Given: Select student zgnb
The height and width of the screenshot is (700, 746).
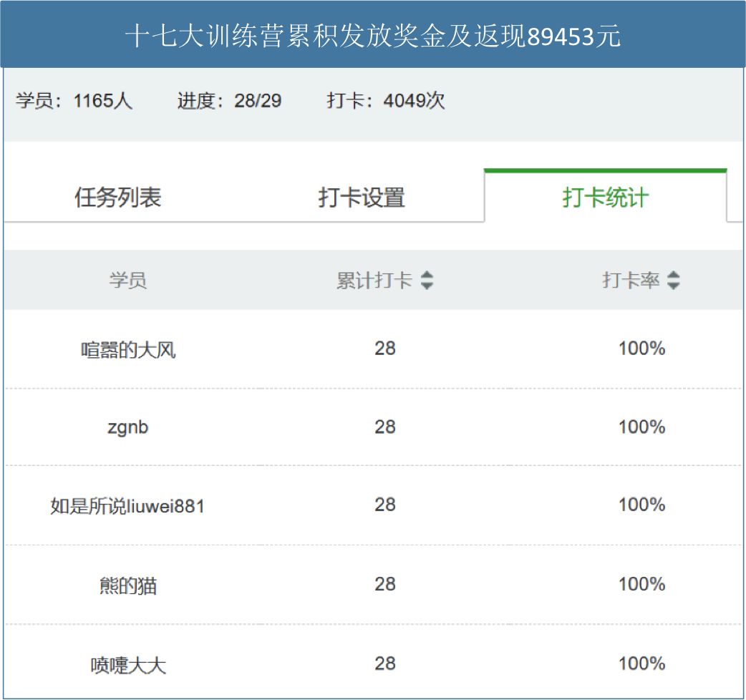Looking at the screenshot, I should tap(128, 427).
